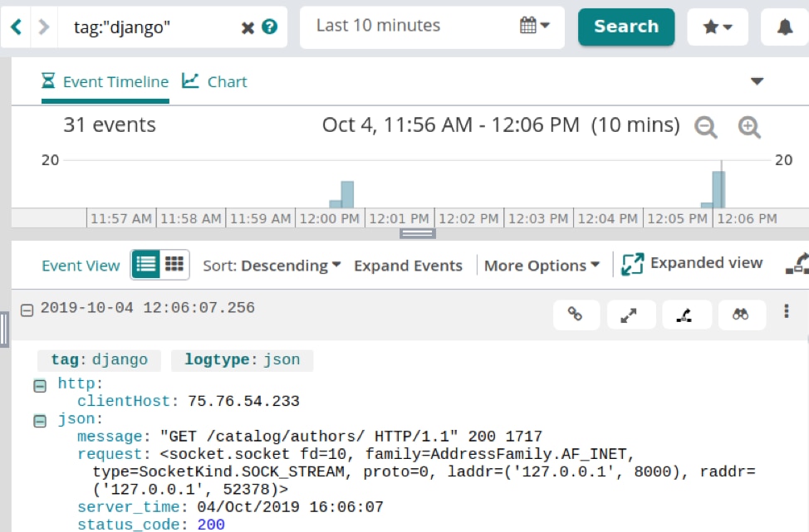The image size is (809, 532).
Task: Open the star favorites dropdown
Action: (718, 27)
